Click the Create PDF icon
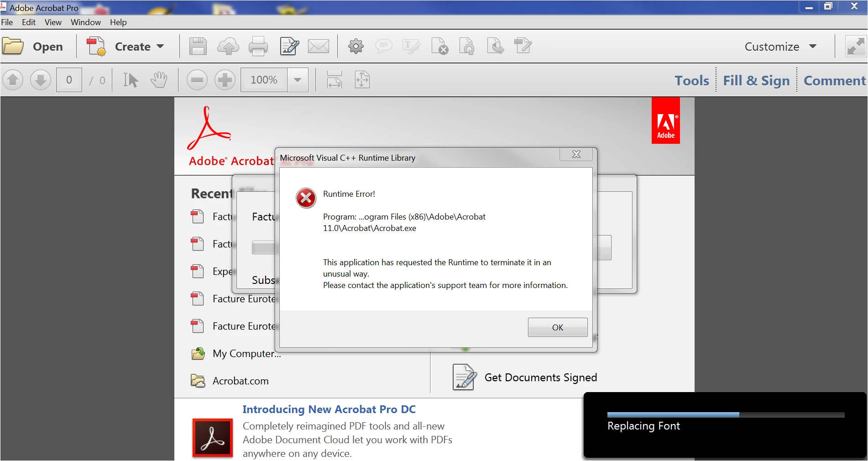 click(96, 47)
